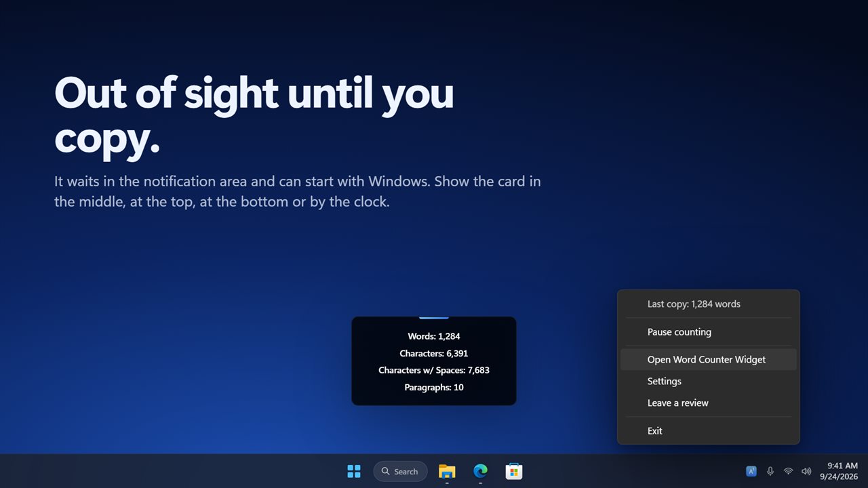The width and height of the screenshot is (868, 488).
Task: Click the Characters: 6,391 line
Action: (x=434, y=353)
